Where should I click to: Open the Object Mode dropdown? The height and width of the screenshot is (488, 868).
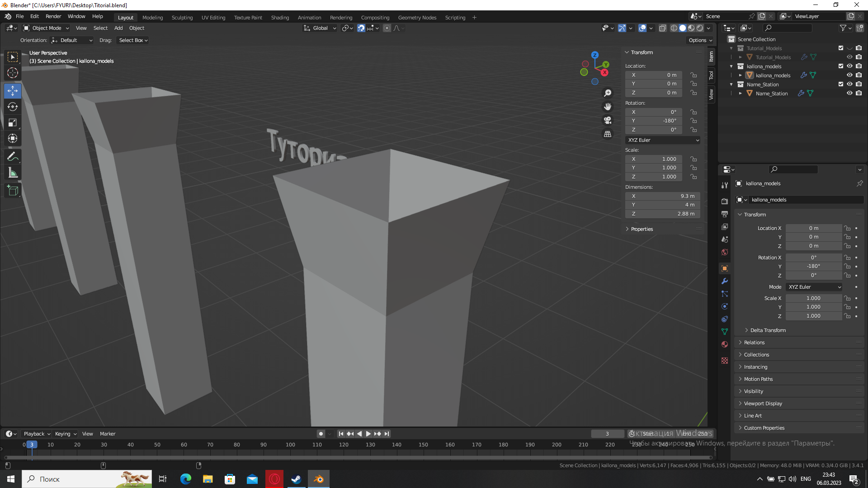click(x=47, y=28)
